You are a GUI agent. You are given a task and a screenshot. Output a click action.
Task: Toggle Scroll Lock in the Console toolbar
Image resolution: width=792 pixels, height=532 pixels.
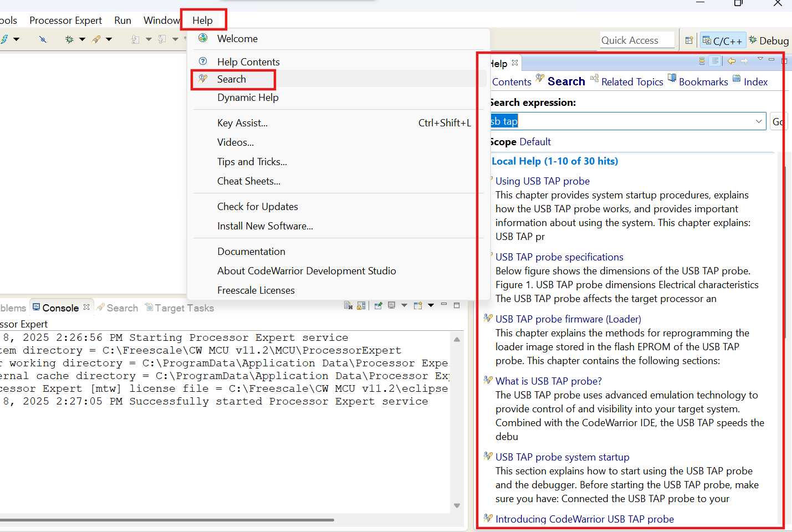(x=361, y=305)
